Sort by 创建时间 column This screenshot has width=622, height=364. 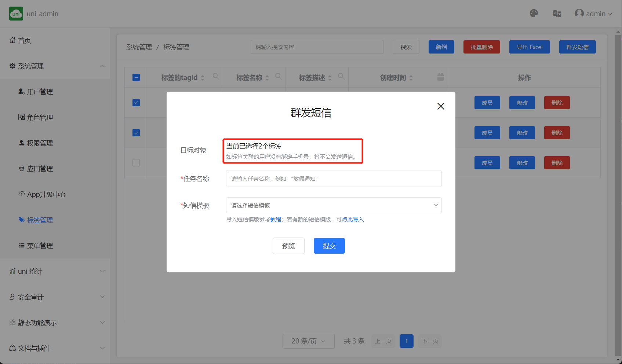click(411, 78)
